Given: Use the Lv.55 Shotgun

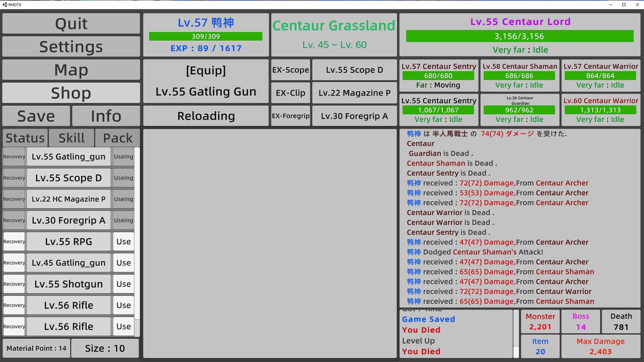Looking at the screenshot, I should click(123, 284).
